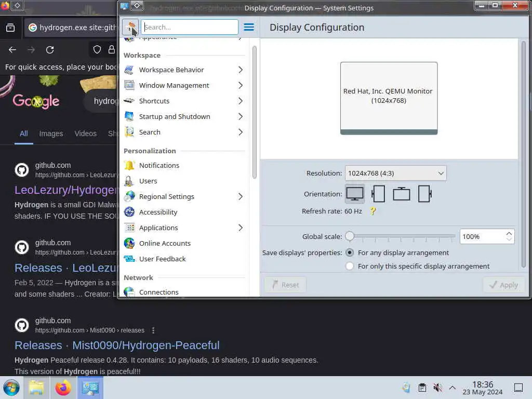
Task: Expand Applications chevron
Action: point(240,228)
